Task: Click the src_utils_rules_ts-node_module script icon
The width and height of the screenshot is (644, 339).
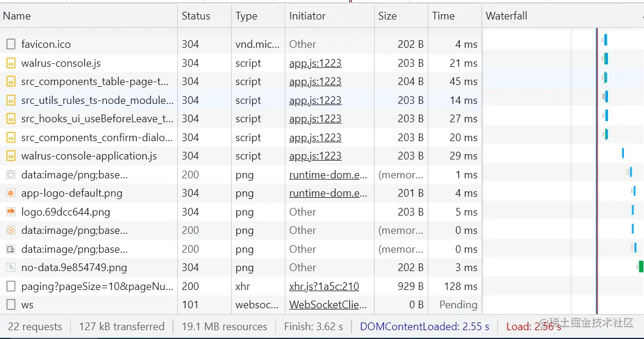Action: pos(11,100)
